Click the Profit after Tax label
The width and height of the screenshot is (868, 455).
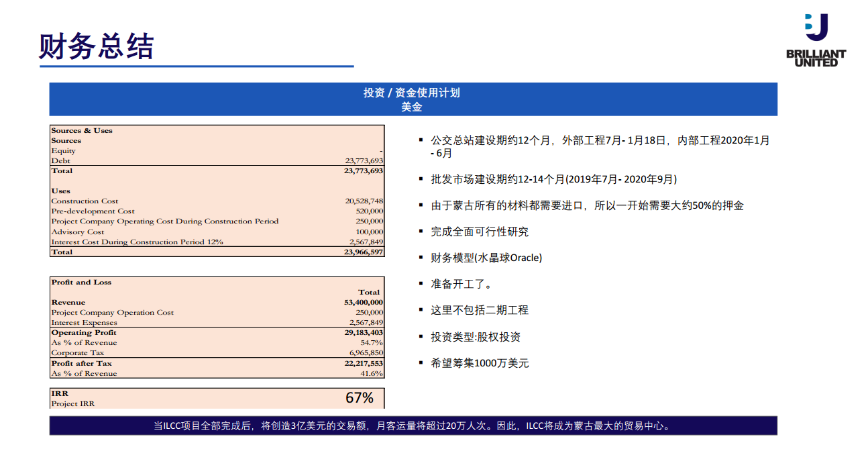pyautogui.click(x=81, y=363)
